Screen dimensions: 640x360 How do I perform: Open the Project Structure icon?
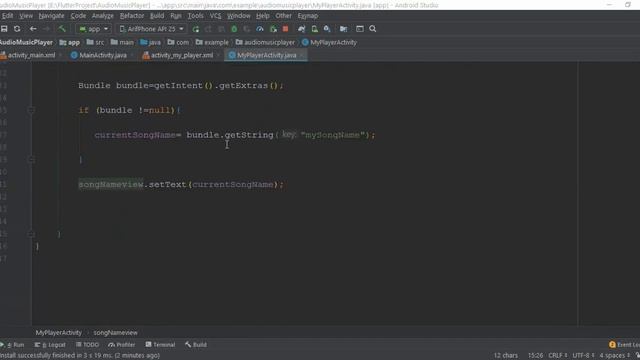click(x=344, y=29)
